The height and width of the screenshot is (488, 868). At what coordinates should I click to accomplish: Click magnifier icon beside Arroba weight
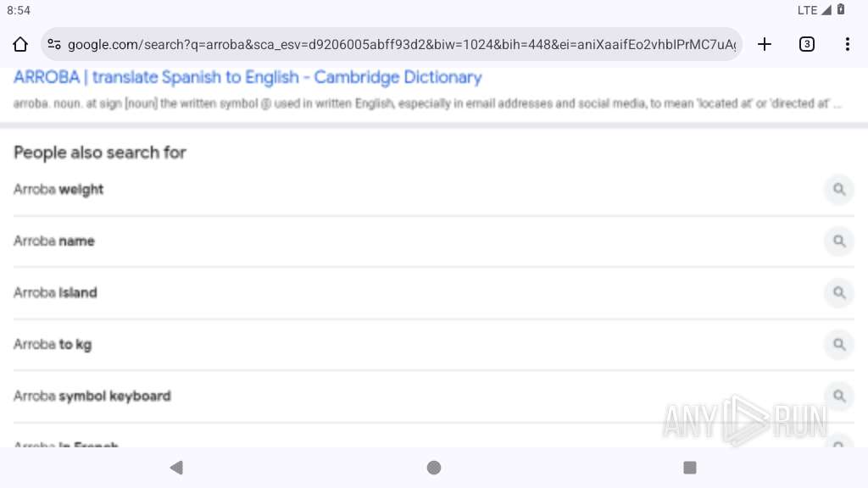coord(839,189)
